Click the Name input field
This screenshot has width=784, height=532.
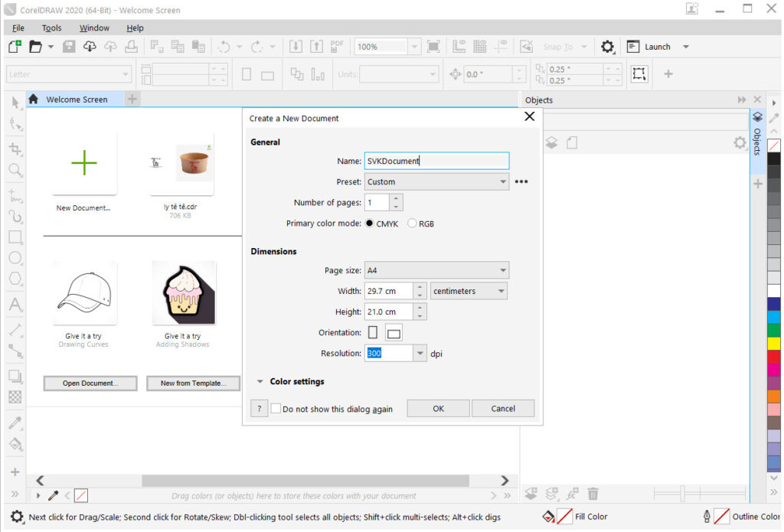tap(436, 161)
